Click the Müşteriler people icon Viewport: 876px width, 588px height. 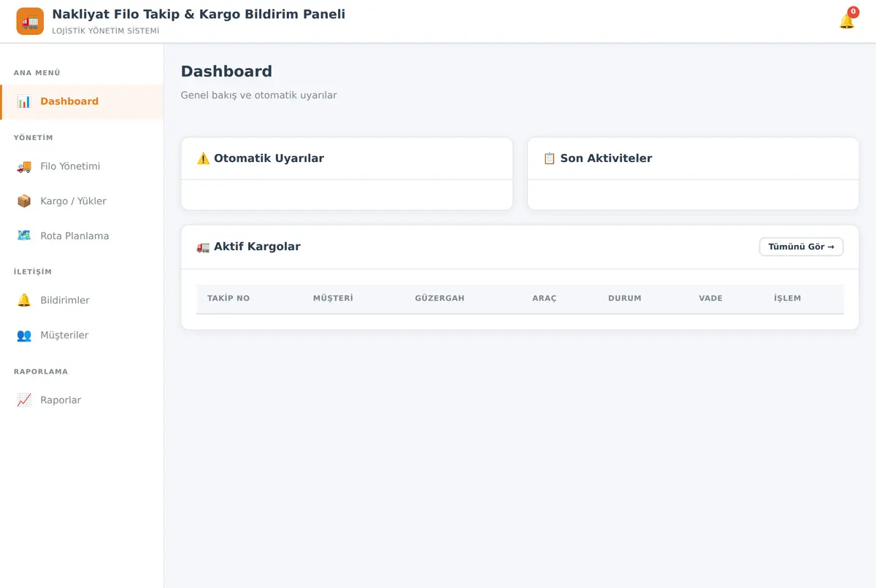pyautogui.click(x=24, y=336)
